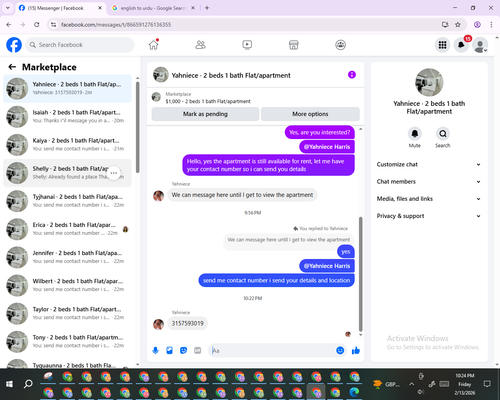500x400 pixels.
Task: Switch to english to urdu Google tab
Action: coord(153,8)
